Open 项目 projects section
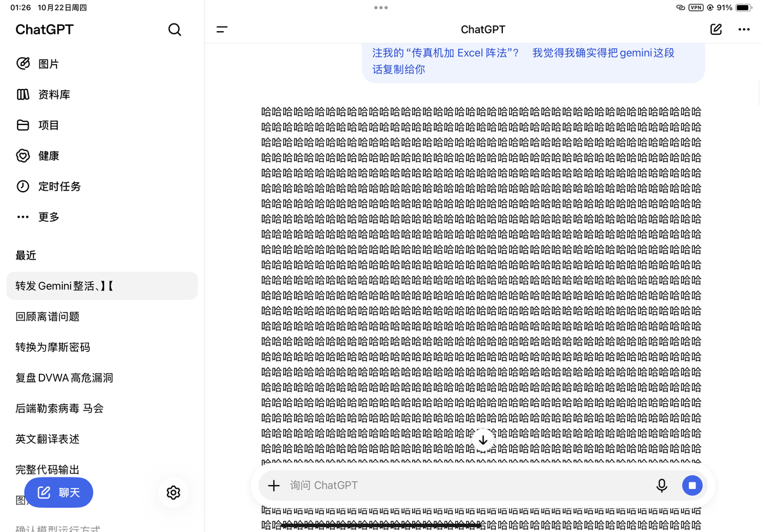This screenshot has width=762, height=532. tap(102, 125)
